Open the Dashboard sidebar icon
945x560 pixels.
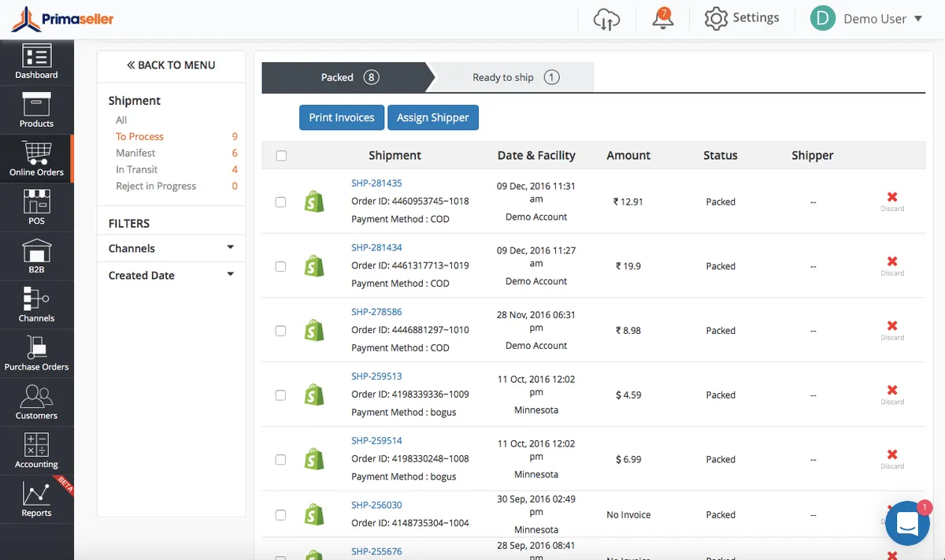click(36, 63)
